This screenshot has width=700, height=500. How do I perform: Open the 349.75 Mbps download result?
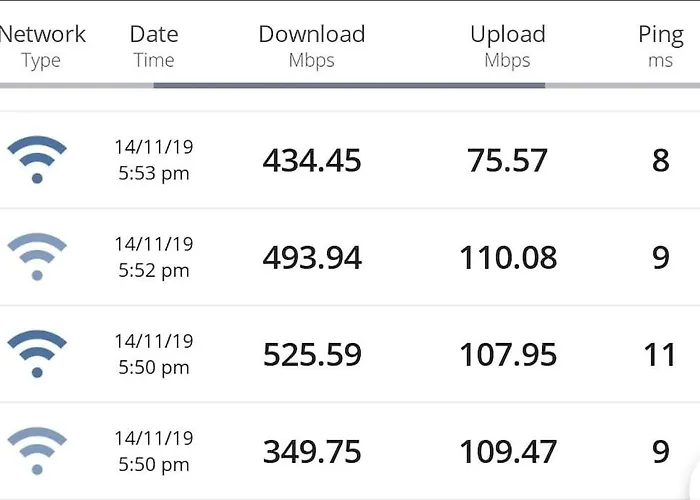[x=311, y=452]
